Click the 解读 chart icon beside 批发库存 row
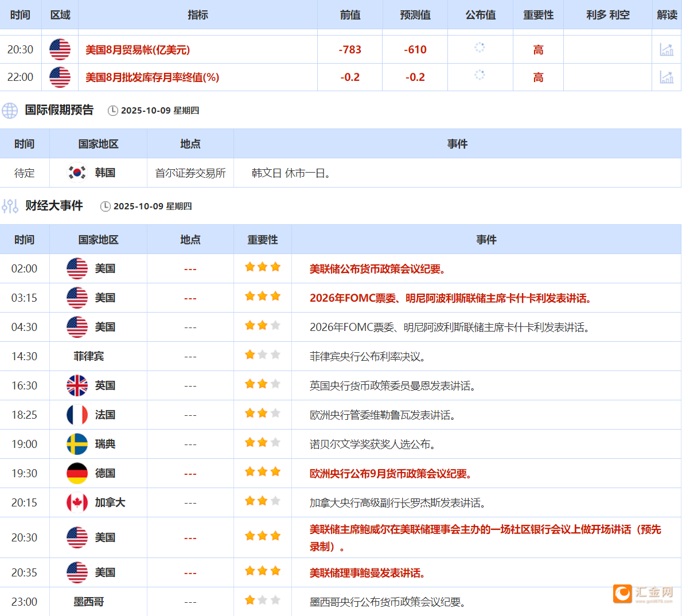682x616 pixels. coord(668,77)
